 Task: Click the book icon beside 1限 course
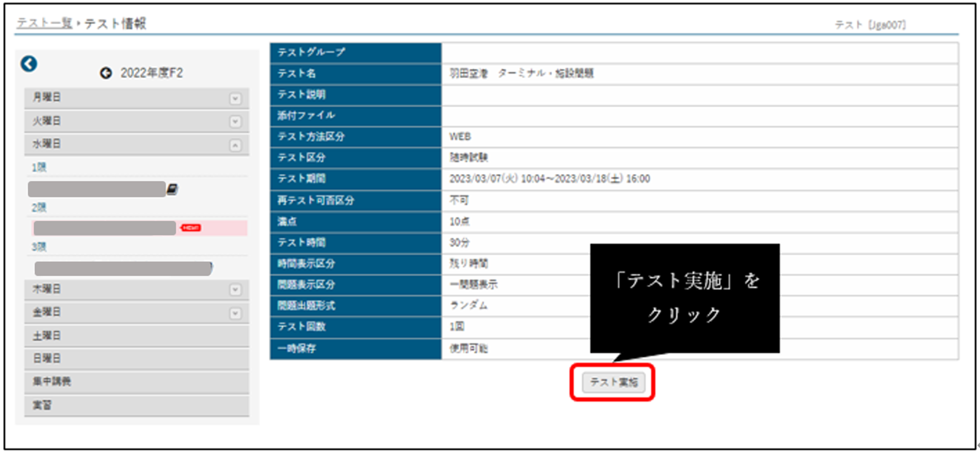(x=171, y=189)
